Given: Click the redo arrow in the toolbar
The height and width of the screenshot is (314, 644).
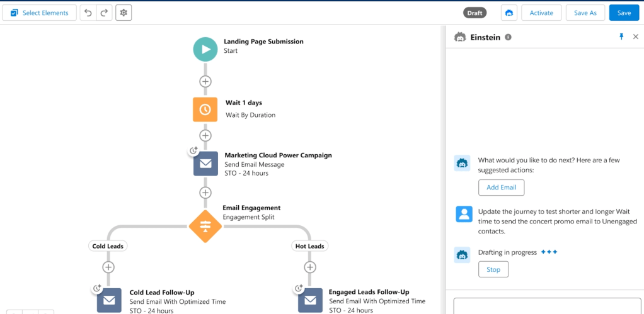Looking at the screenshot, I should coord(104,13).
